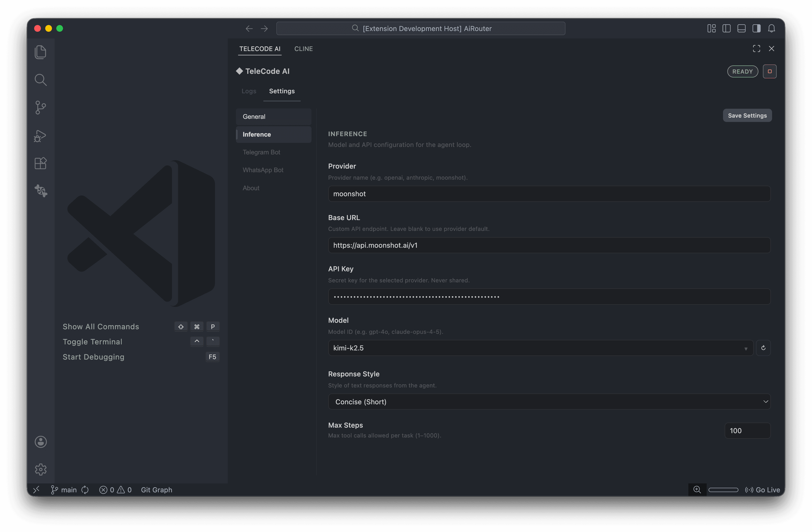The image size is (812, 532).
Task: Select the Search icon in the activity bar
Action: click(41, 80)
